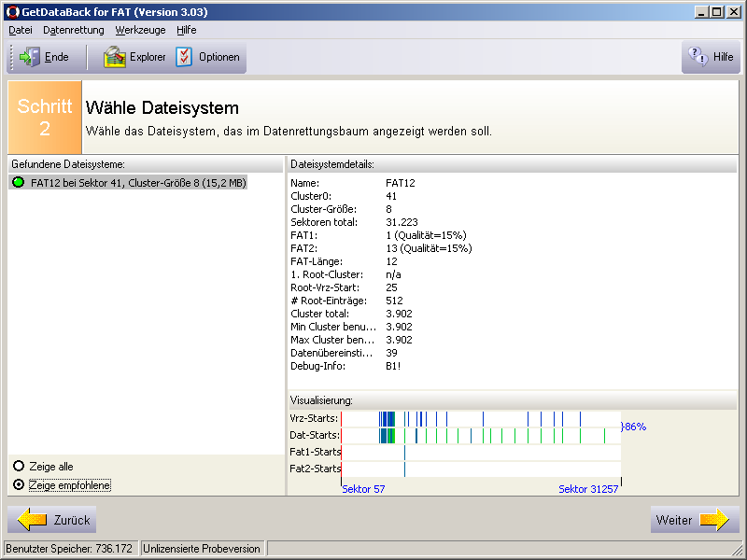Click the toolbar drag handle beside Ende
This screenshot has width=747, height=560.
point(12,57)
